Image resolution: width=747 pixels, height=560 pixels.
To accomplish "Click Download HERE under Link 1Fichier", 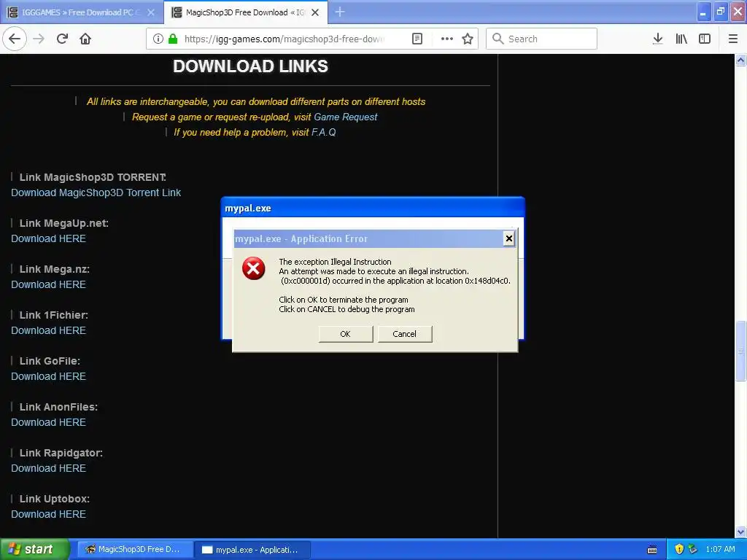I will (x=48, y=330).
